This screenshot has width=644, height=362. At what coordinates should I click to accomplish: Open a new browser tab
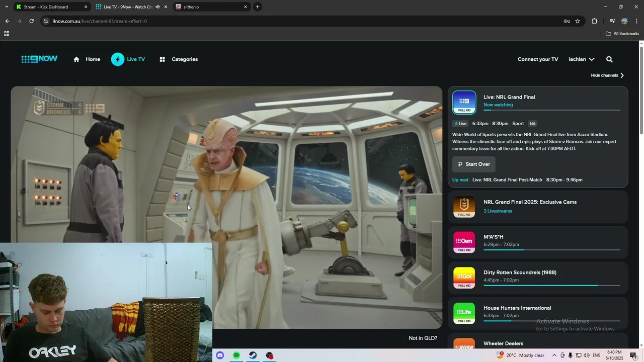tap(258, 7)
